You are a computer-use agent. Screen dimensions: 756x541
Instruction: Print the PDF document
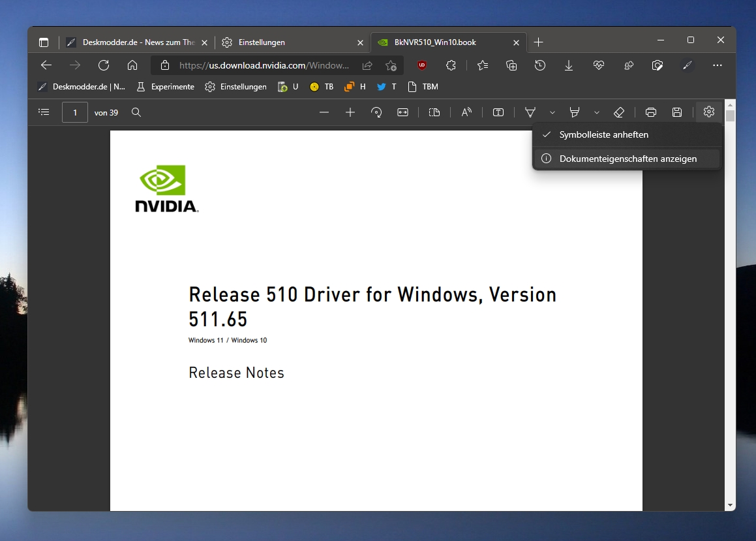tap(651, 112)
